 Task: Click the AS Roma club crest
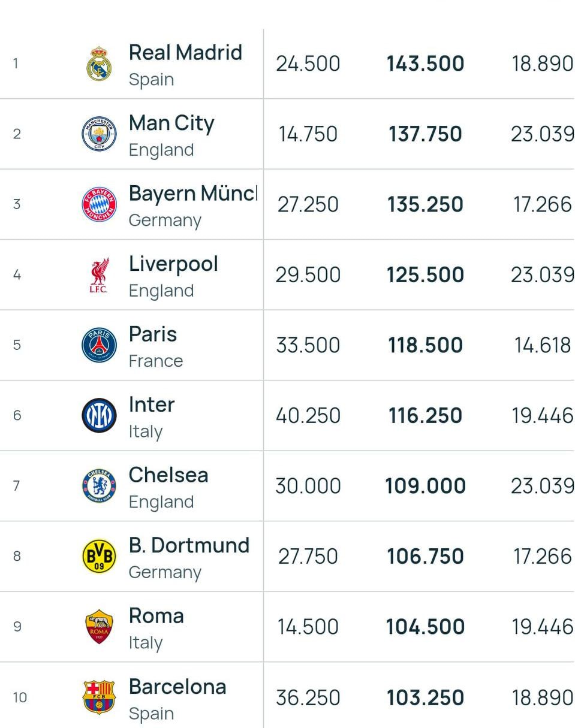[99, 627]
